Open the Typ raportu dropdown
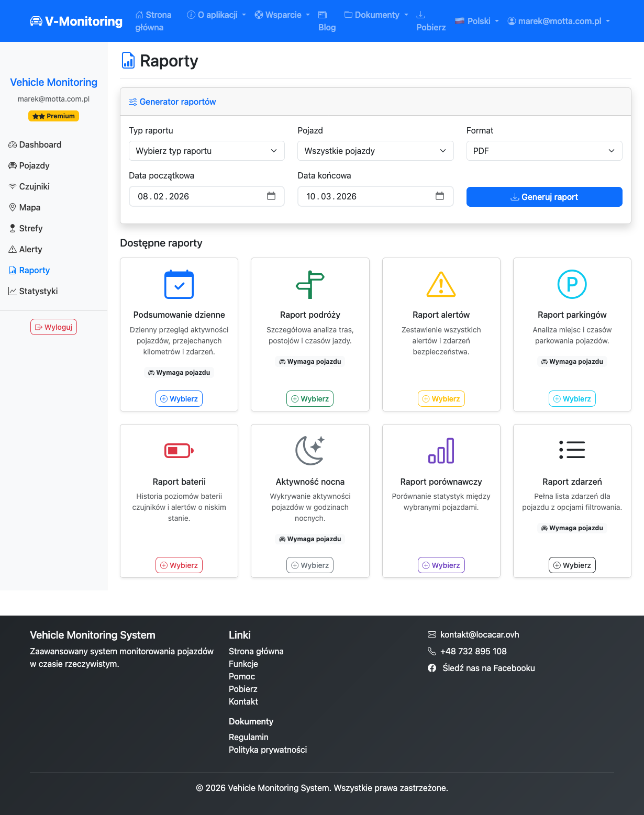 206,151
